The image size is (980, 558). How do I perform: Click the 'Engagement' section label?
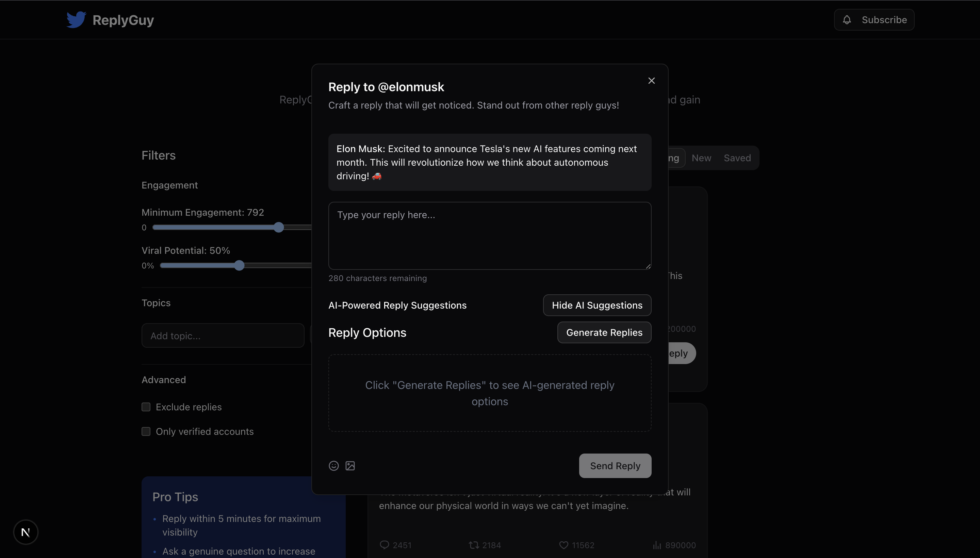(x=169, y=185)
